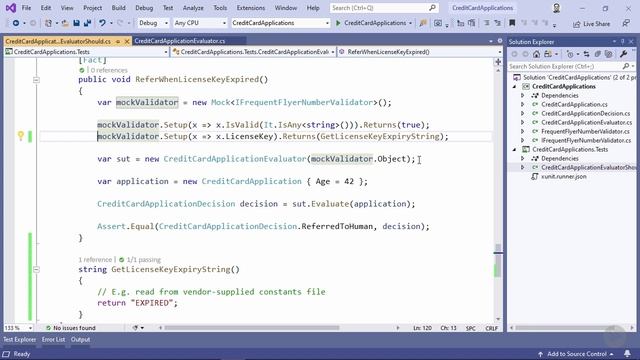Click the Live Share button
Viewport: 640px width, 360px height.
[591, 24]
